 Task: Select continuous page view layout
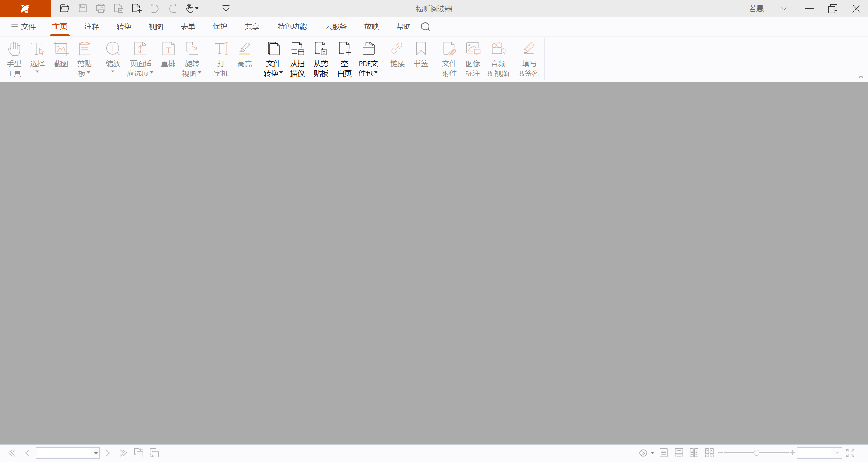[x=679, y=453]
